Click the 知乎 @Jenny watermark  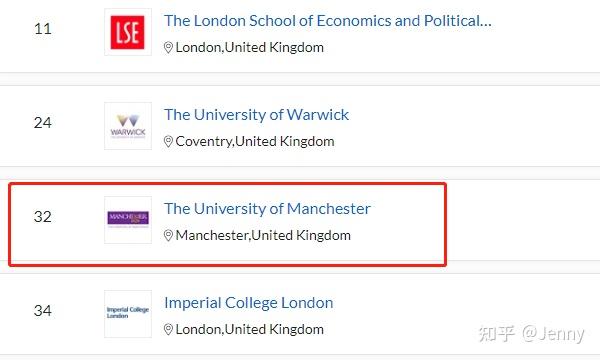pyautogui.click(x=532, y=334)
